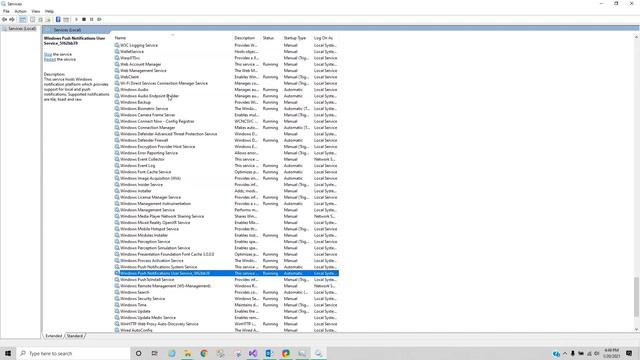The height and width of the screenshot is (360, 640).
Task: Click the Start Service play icon
Action: pos(76,20)
